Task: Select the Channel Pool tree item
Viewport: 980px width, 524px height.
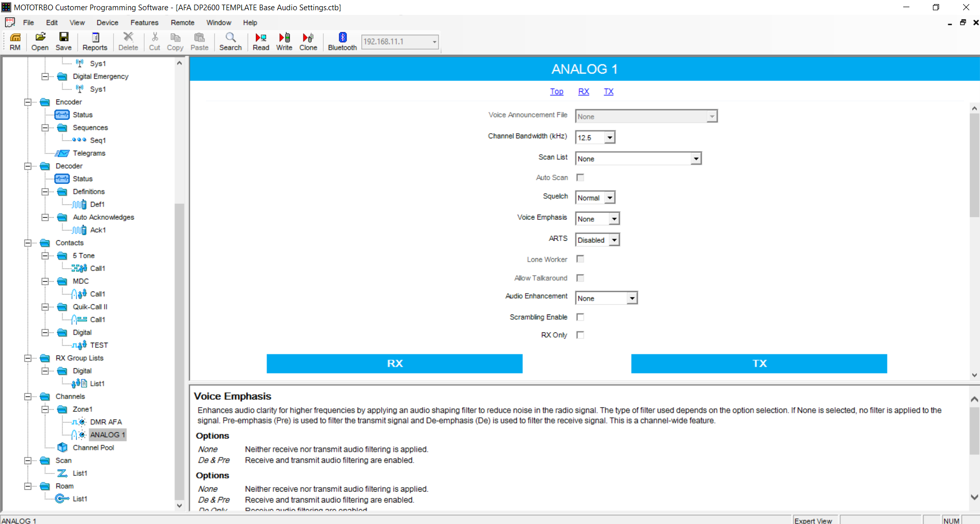Action: (94, 448)
